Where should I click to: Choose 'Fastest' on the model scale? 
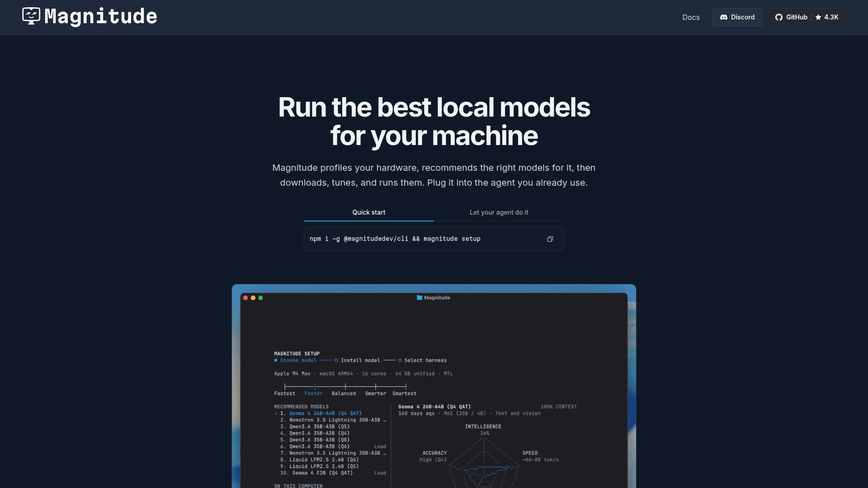(x=285, y=394)
